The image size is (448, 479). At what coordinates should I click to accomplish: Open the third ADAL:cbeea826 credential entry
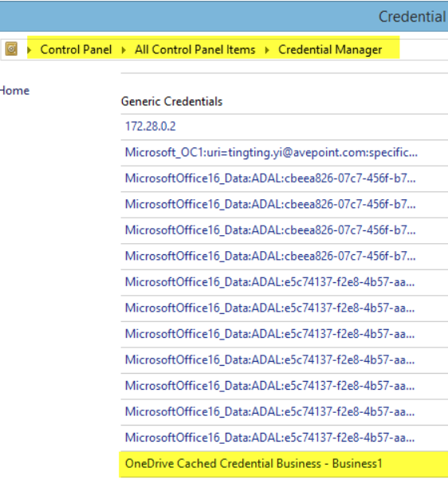coord(285,230)
